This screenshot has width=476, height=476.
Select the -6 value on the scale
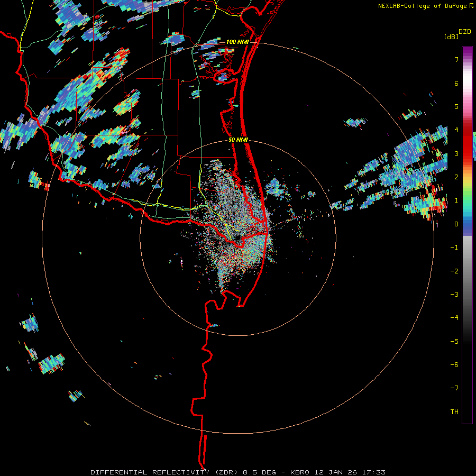[x=454, y=365]
